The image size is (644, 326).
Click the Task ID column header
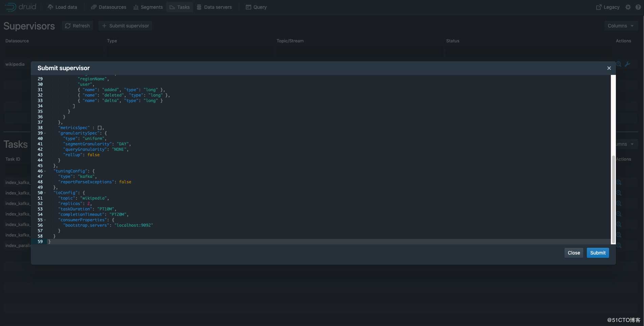13,159
